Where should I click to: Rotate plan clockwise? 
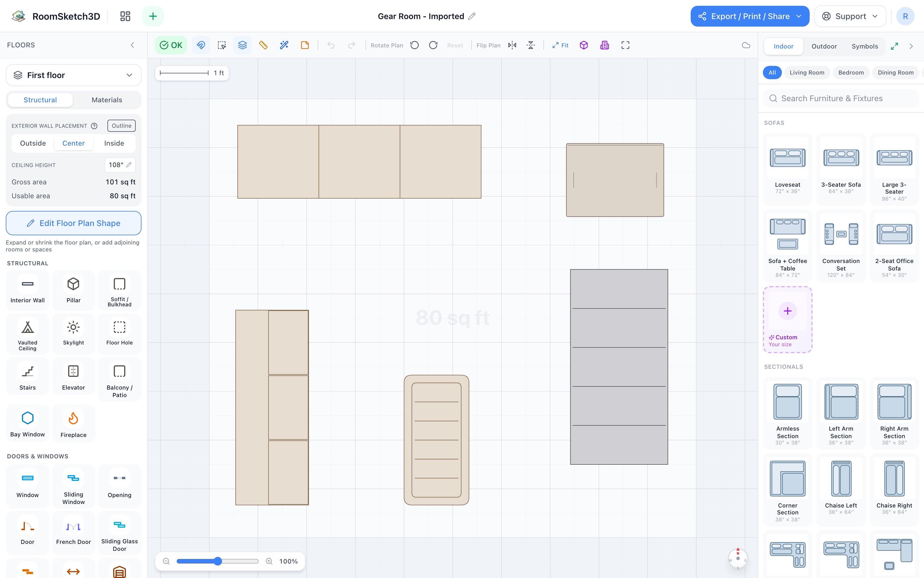433,45
